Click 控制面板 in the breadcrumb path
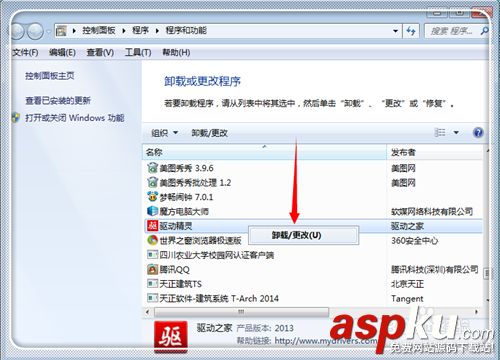The width and height of the screenshot is (500, 360). tap(99, 31)
